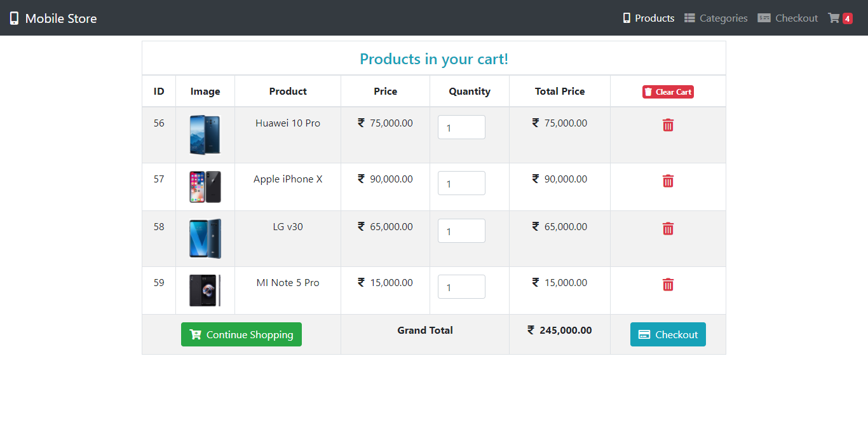Delete Huawei 10 Pro via its trash icon
Image resolution: width=868 pixels, height=424 pixels.
tap(668, 125)
